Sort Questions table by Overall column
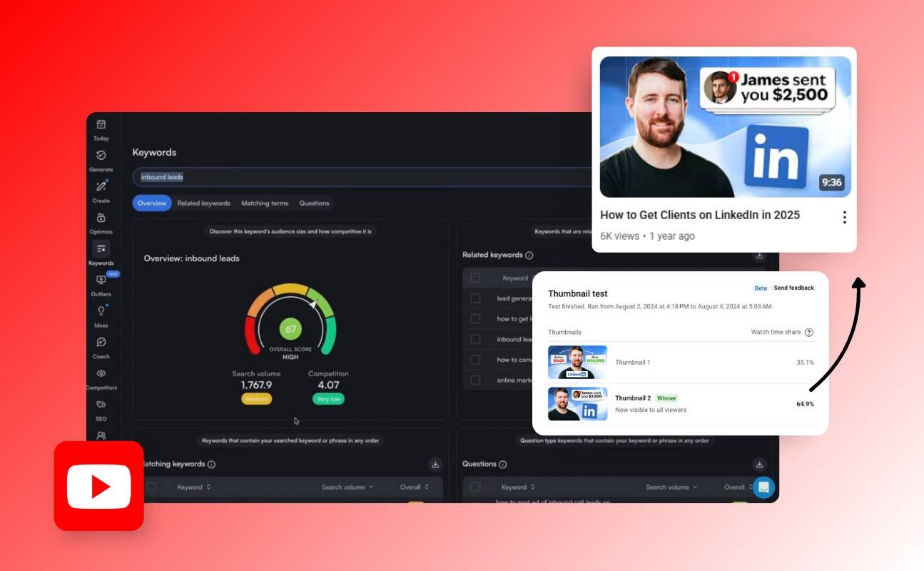Viewport: 924px width, 571px height. pyautogui.click(x=739, y=487)
